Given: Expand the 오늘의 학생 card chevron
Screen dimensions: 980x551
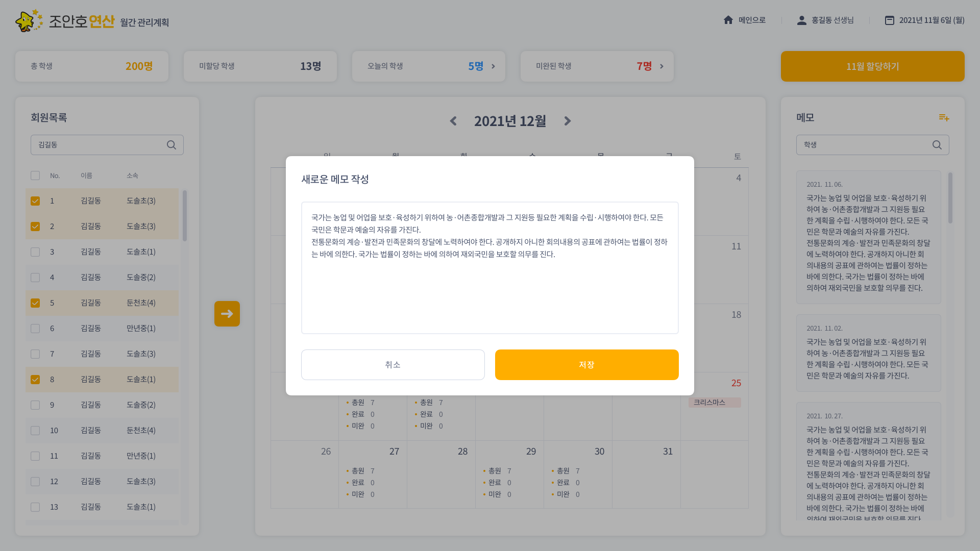Looking at the screenshot, I should (493, 66).
